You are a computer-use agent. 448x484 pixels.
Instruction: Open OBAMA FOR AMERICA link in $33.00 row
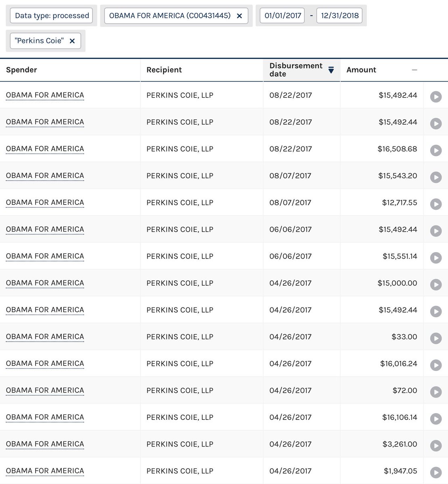point(45,336)
